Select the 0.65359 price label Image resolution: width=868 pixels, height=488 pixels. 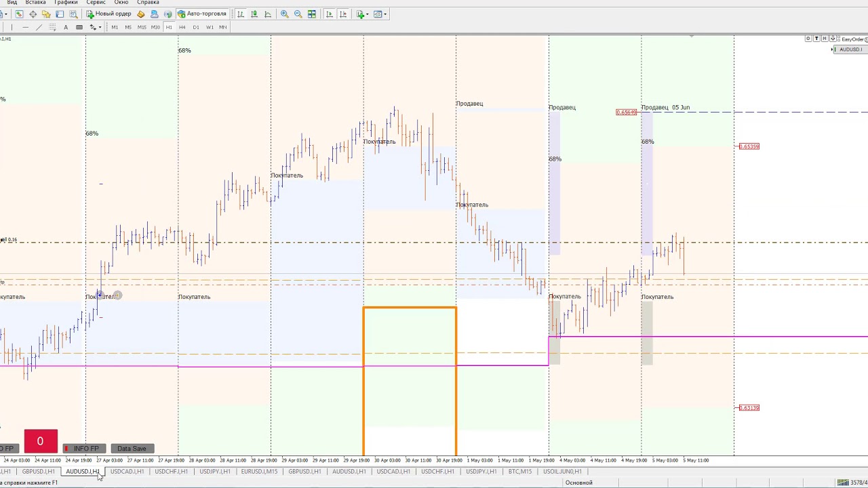(x=749, y=146)
